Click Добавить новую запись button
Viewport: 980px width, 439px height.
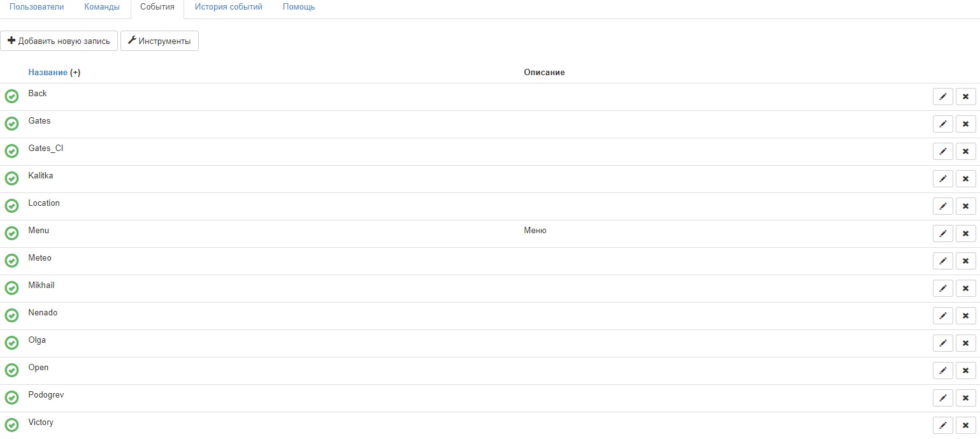[x=59, y=41]
